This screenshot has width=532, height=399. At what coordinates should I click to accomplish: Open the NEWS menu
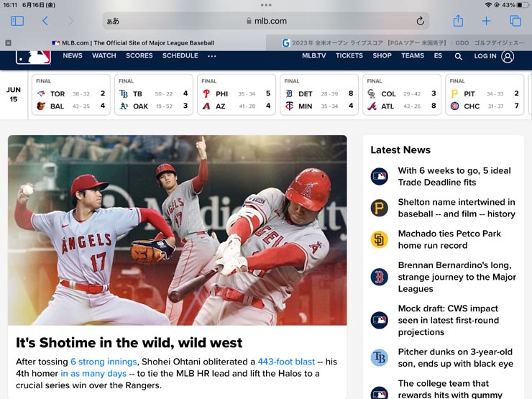pyautogui.click(x=73, y=55)
